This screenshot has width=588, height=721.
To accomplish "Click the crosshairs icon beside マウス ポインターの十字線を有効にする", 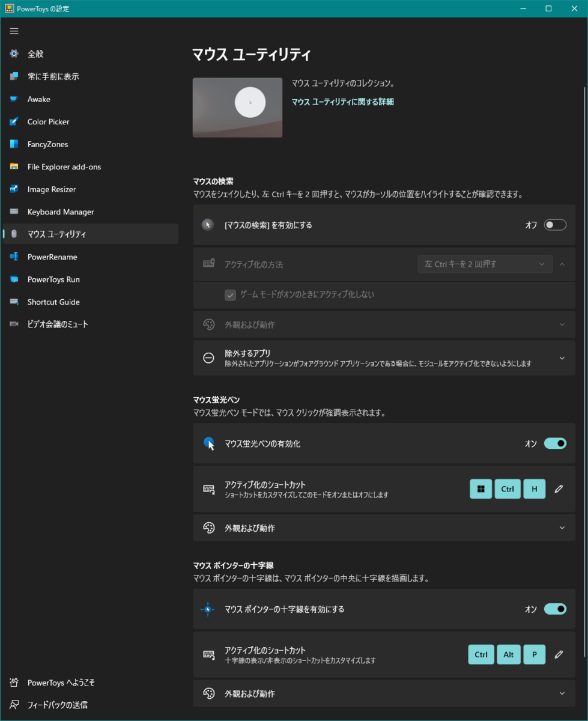I will point(208,609).
